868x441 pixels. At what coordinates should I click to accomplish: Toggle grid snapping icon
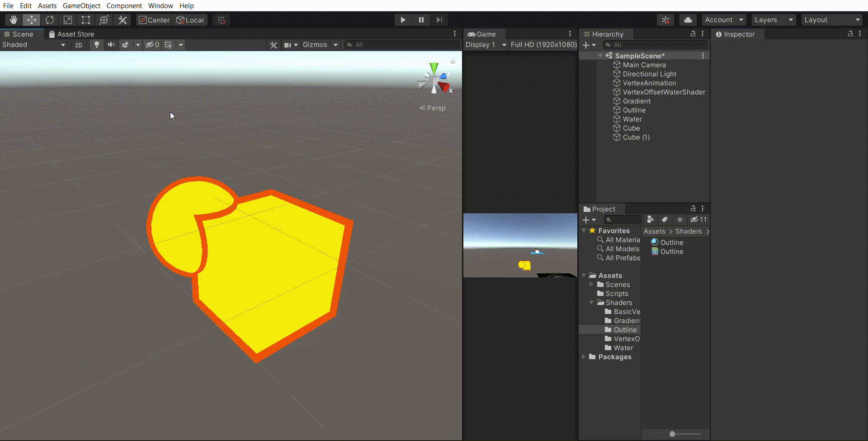[x=222, y=20]
